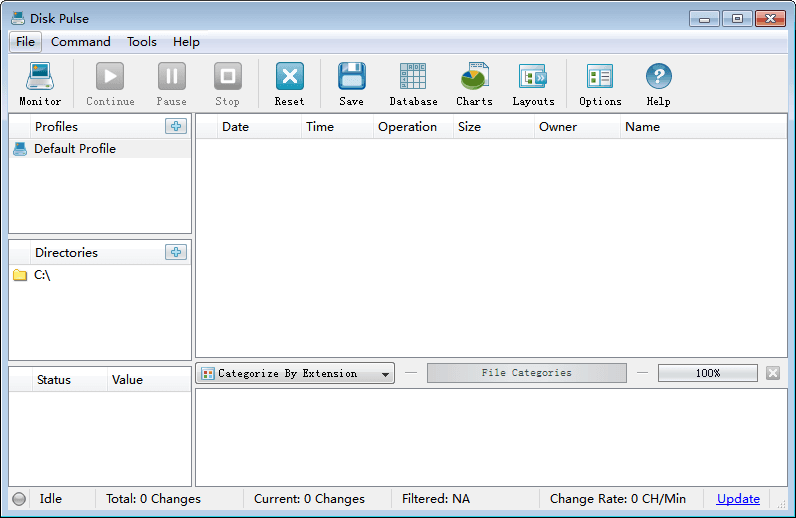Open the Tools menu
796x518 pixels.
(x=142, y=42)
